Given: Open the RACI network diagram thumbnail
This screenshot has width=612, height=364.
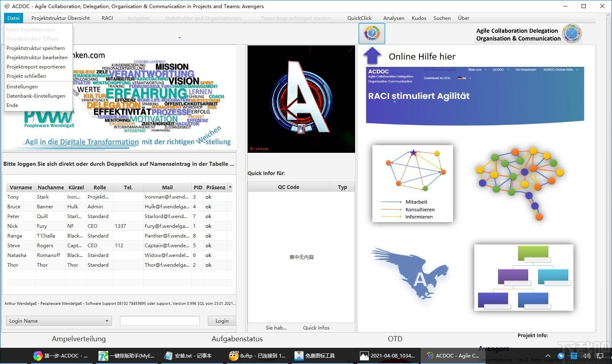Looking at the screenshot, I should [x=413, y=184].
